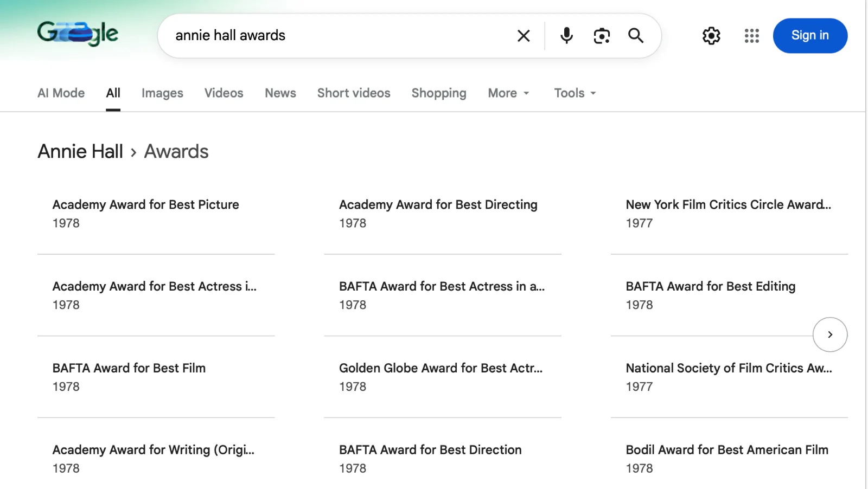Image resolution: width=868 pixels, height=489 pixels.
Task: Click the Awards breadcrumb heading
Action: pos(176,151)
